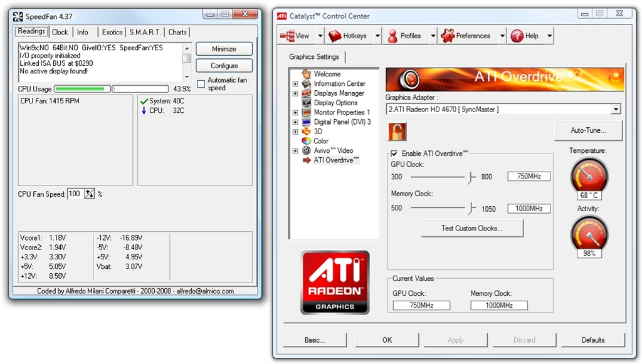Expand the Displays Manager tree node
Image resolution: width=642 pixels, height=364 pixels.
pos(295,93)
